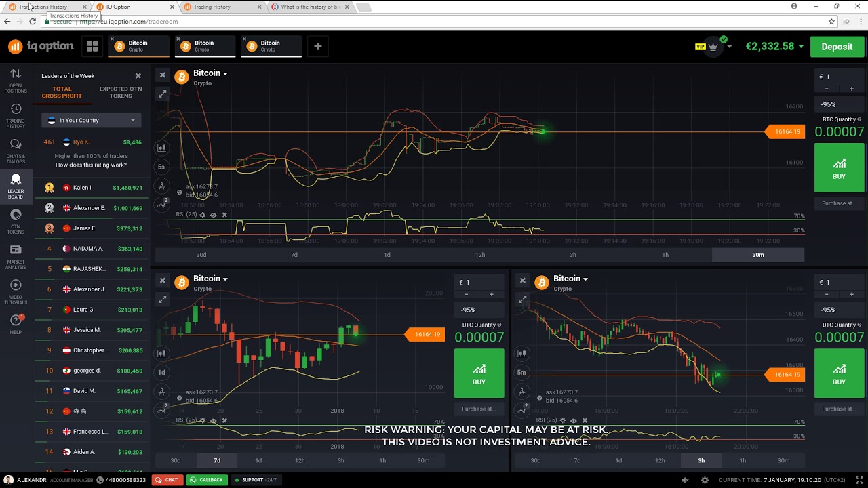
Task: Remove RSI indicator from top chart
Action: click(224, 215)
